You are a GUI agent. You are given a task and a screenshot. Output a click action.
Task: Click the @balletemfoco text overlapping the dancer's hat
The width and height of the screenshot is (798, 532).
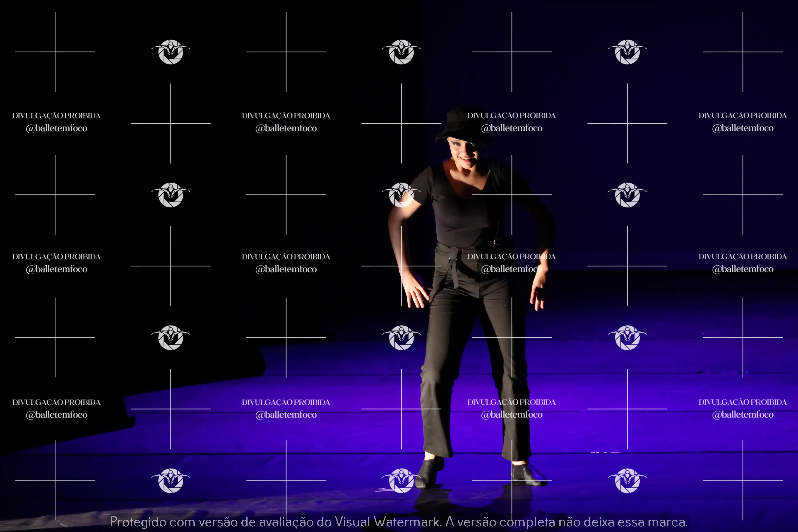(x=512, y=128)
